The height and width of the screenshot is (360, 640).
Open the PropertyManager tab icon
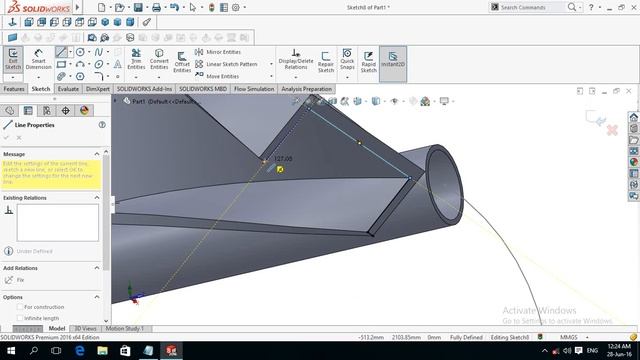[x=28, y=111]
